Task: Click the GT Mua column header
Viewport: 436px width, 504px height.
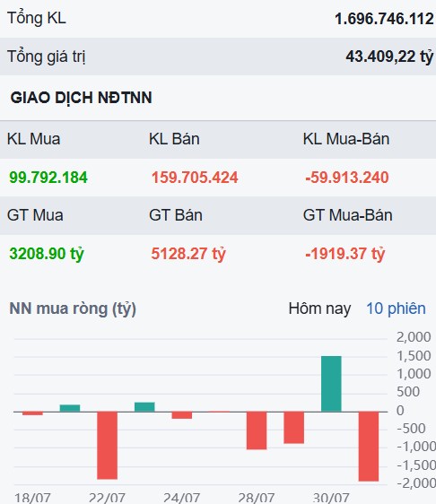Action: 35,215
